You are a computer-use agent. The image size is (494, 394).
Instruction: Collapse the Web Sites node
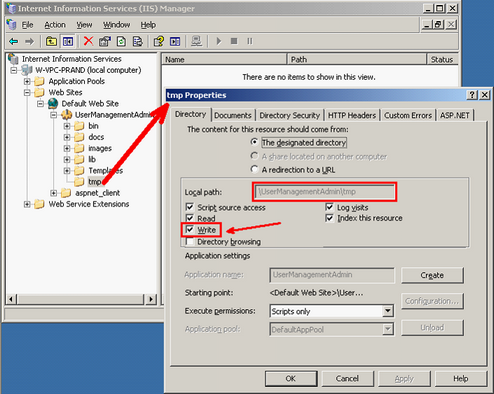click(27, 93)
